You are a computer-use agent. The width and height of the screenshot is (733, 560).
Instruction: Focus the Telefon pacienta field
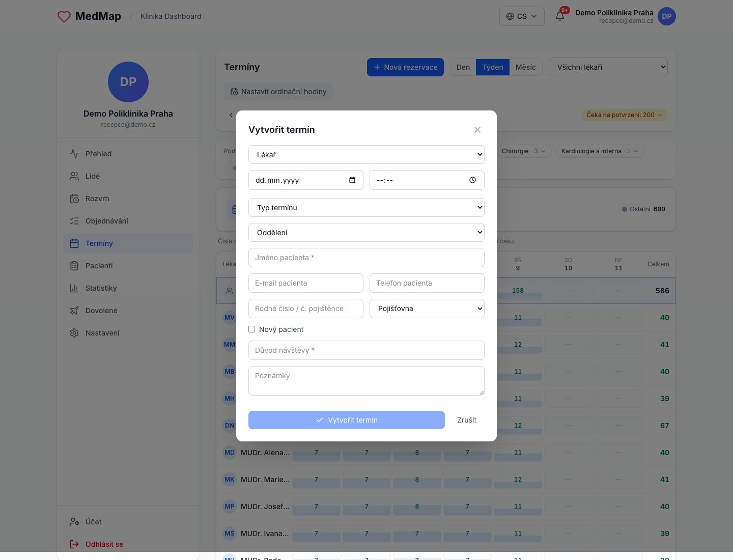pyautogui.click(x=427, y=283)
